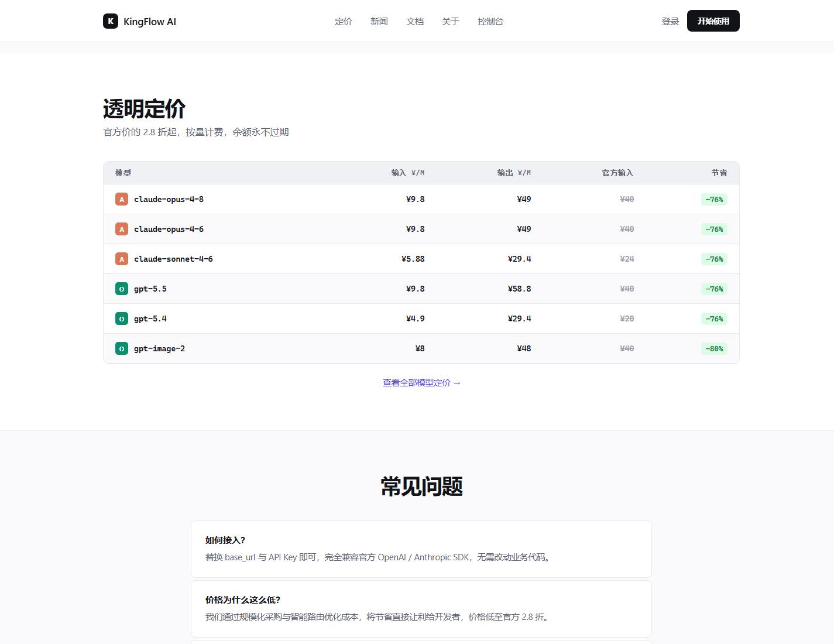The image size is (834, 644).
Task: Open the 文档 navigation item
Action: (x=415, y=21)
